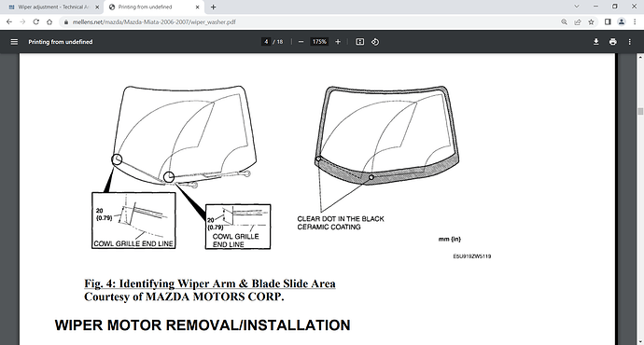Zoom in with the plus button
Viewport: 644px width, 345px height.
point(338,42)
